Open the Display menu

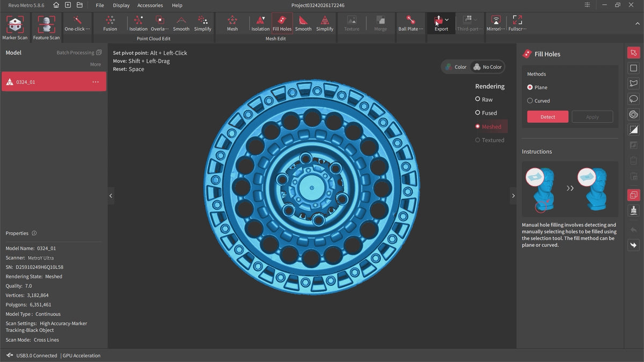coord(121,5)
